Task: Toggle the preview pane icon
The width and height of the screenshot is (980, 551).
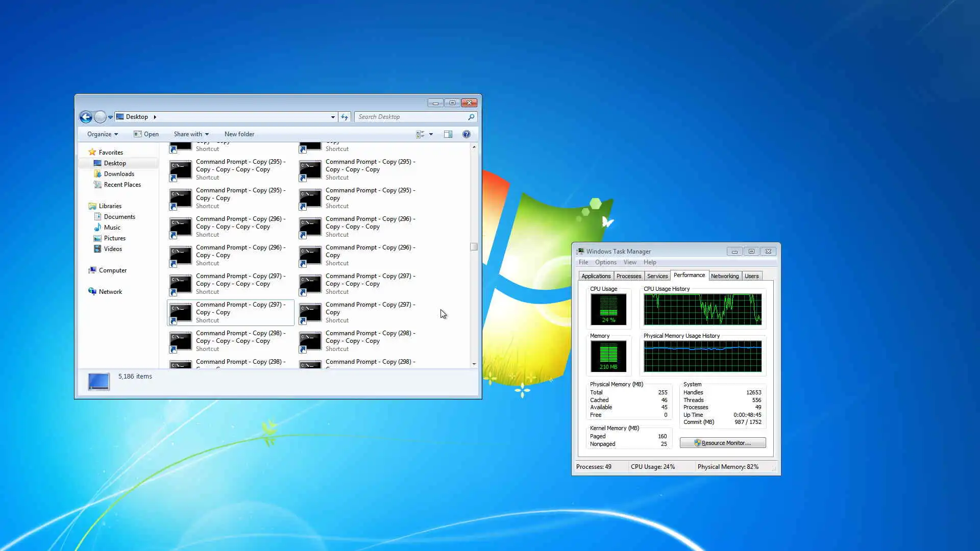Action: pos(448,134)
